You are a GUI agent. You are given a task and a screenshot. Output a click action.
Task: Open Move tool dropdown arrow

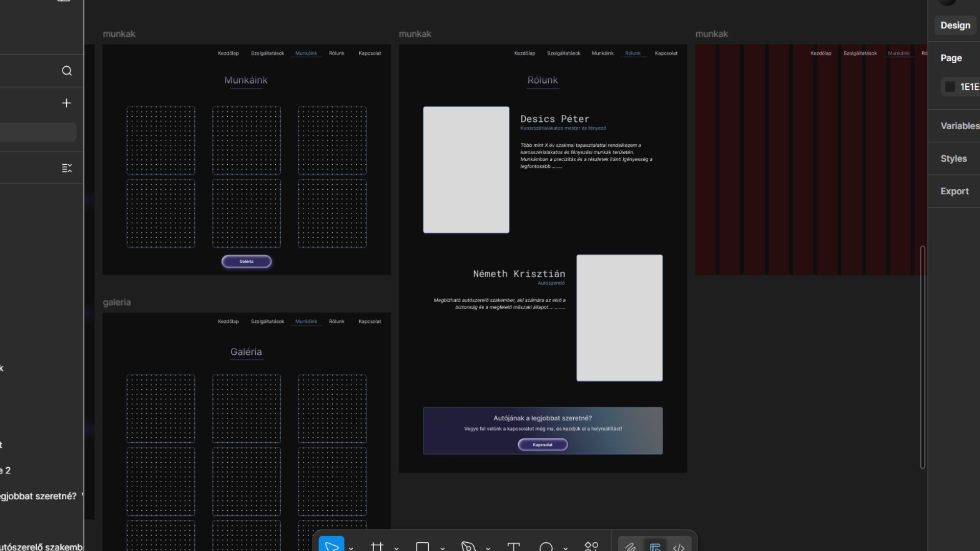351,548
